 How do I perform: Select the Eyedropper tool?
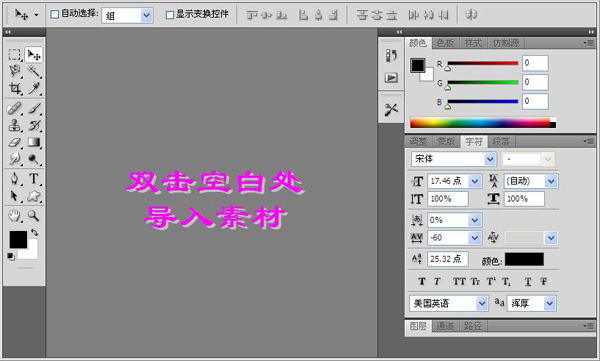(34, 88)
